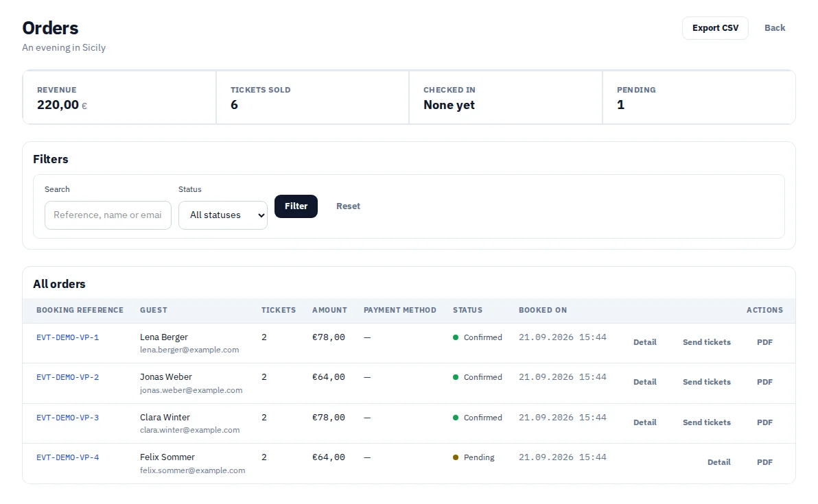The width and height of the screenshot is (818, 504).
Task: Click the €78,00 amount for Clara Winter
Action: point(329,418)
